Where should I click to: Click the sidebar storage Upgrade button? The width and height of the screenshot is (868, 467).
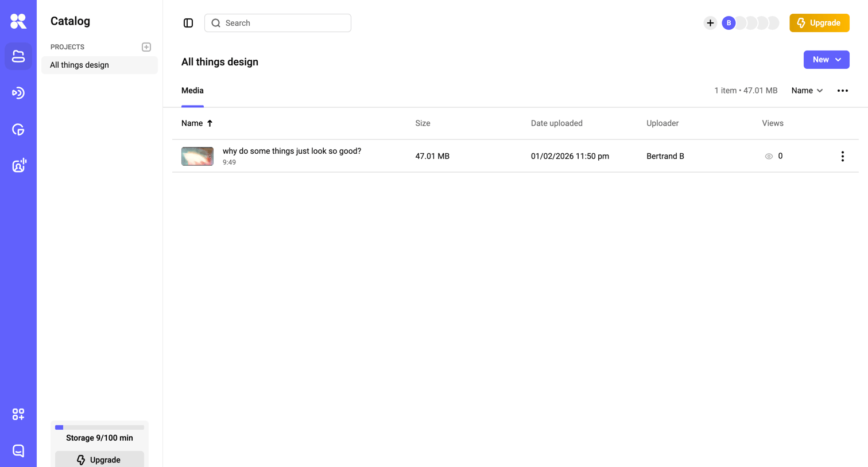click(99, 460)
